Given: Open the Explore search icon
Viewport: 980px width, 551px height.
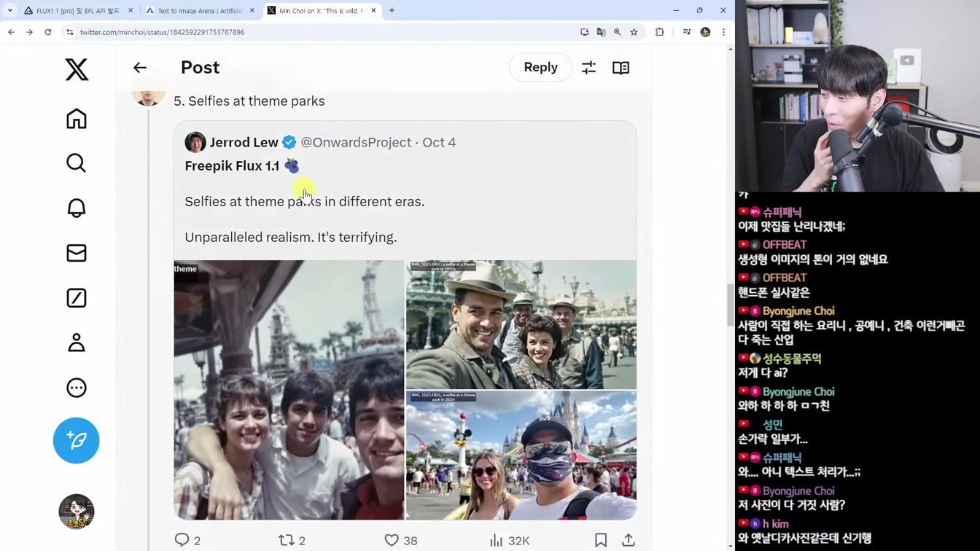Looking at the screenshot, I should coord(77,163).
